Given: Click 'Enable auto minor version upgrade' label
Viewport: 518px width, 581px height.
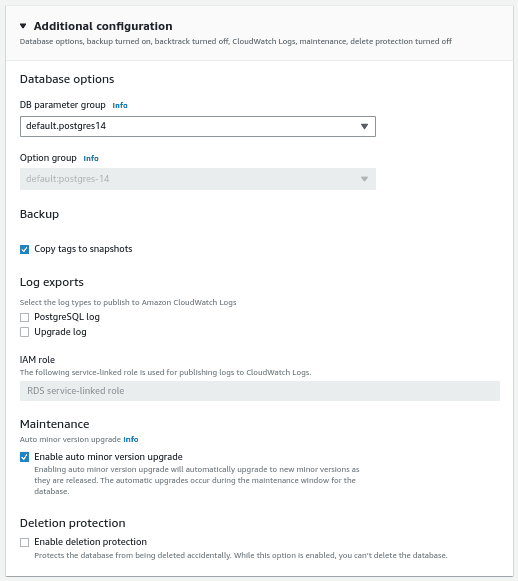Looking at the screenshot, I should (108, 457).
